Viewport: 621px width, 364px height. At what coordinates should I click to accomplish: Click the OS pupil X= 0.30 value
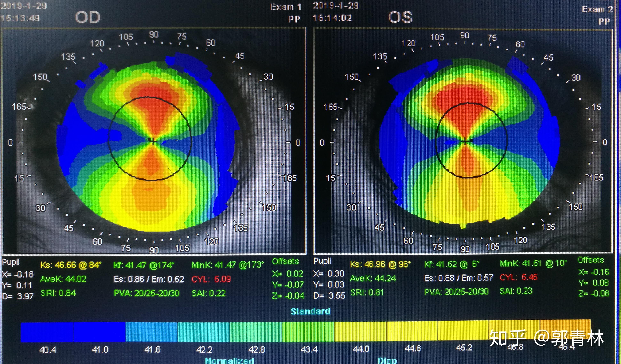tap(329, 274)
